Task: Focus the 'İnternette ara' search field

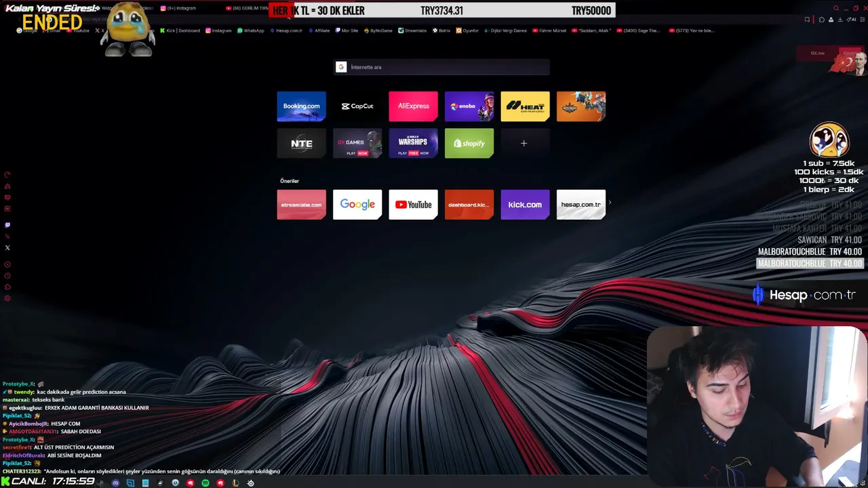Action: pos(441,67)
